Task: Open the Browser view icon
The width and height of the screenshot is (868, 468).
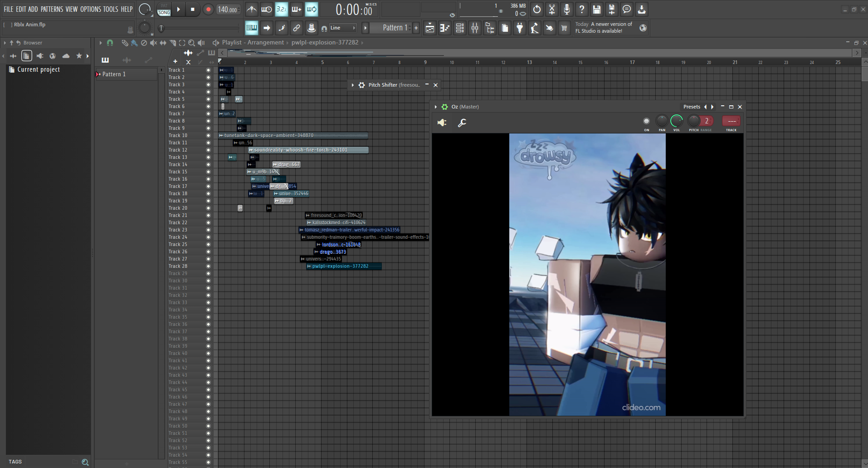Action: point(490,28)
